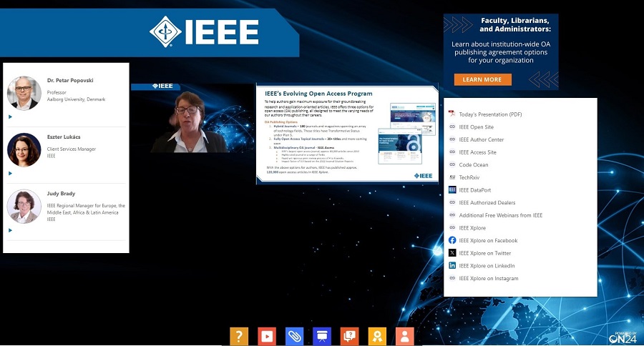
Task: Open the IEEE DataPort link
Action: [x=475, y=190]
